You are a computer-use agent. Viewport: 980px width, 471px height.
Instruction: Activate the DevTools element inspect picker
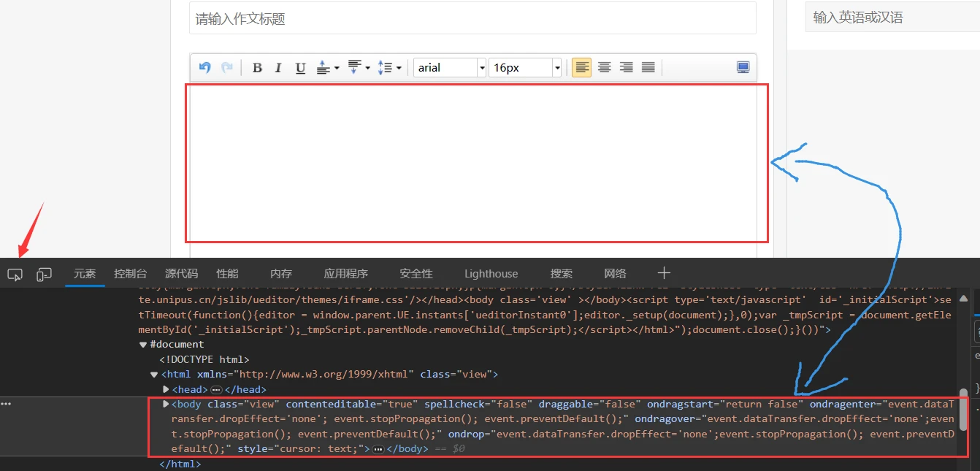[15, 275]
